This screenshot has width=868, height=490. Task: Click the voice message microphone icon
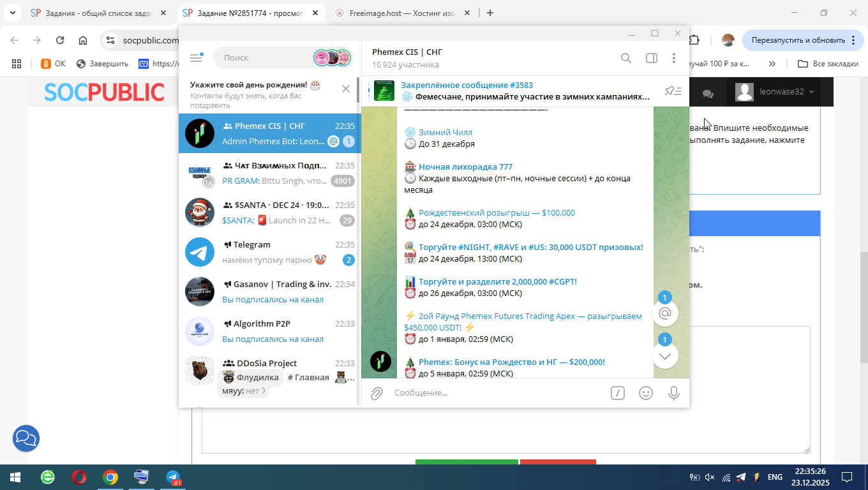point(673,393)
